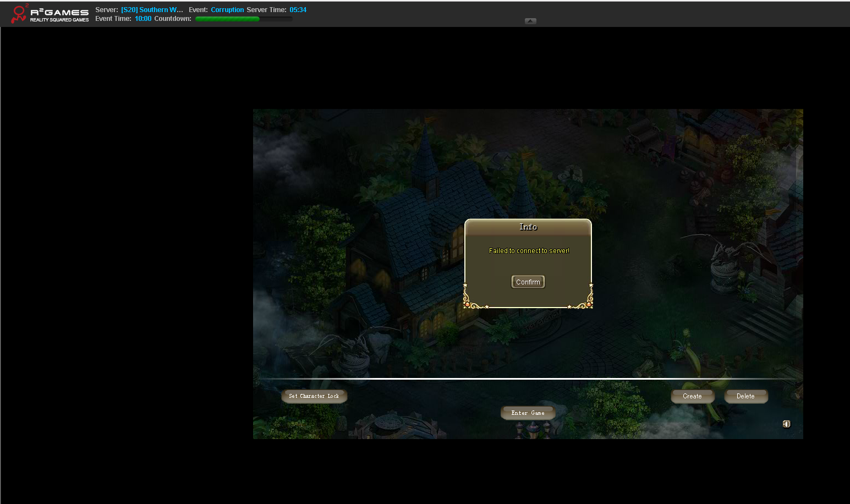The height and width of the screenshot is (504, 850).
Task: Click the white divider line above the buttons
Action: [528, 379]
